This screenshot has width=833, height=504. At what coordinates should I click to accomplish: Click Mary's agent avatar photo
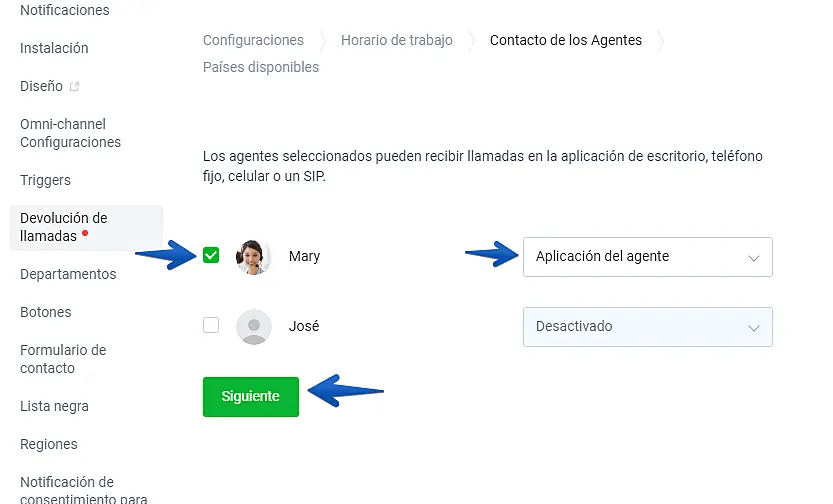tap(253, 256)
